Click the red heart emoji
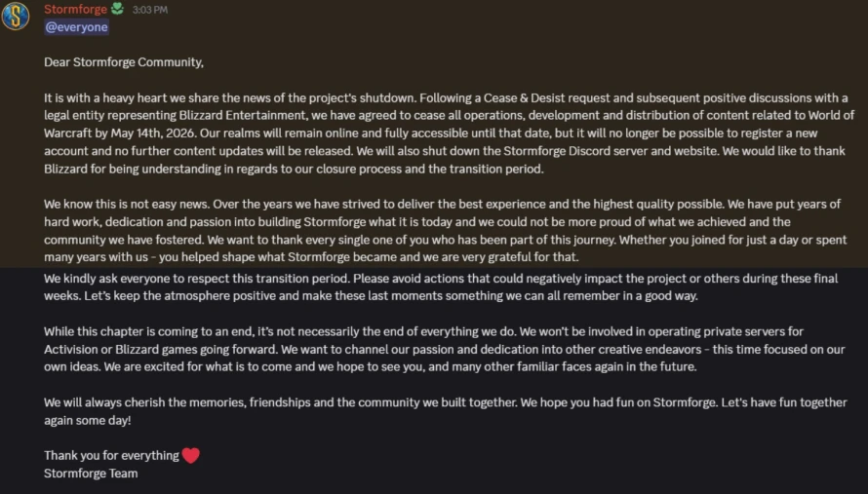The height and width of the screenshot is (494, 868). [x=191, y=455]
